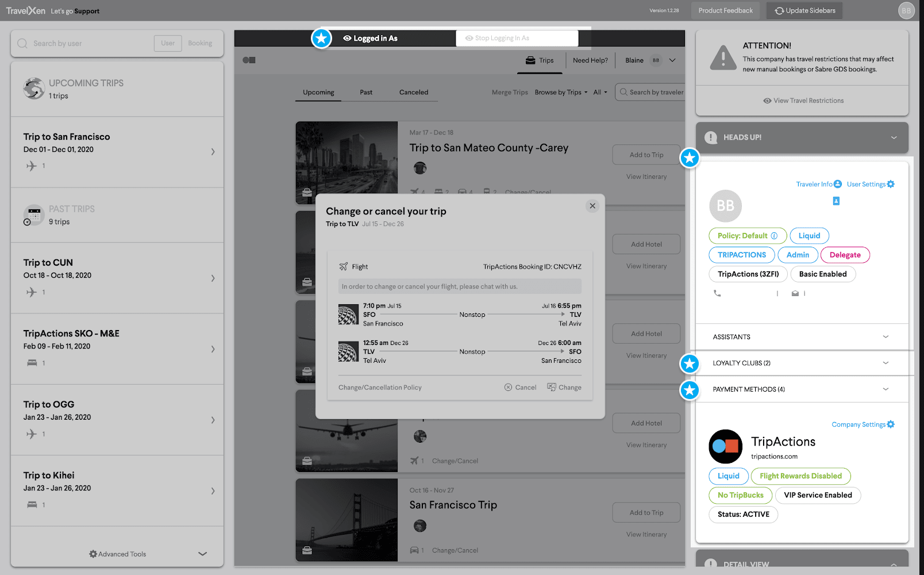Click Add to Trip for San Mateo County trip
924x575 pixels.
pyautogui.click(x=646, y=155)
